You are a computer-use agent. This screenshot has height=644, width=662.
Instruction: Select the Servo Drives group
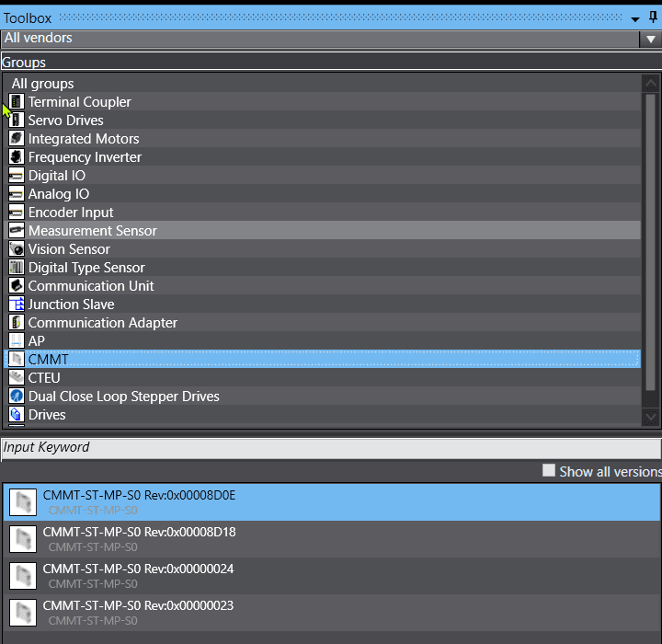(x=323, y=120)
